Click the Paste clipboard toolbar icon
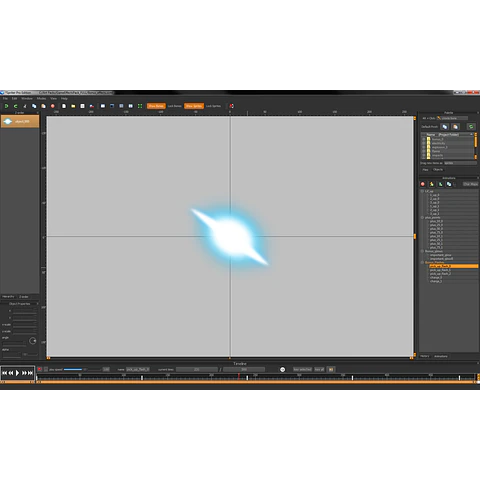 pyautogui.click(x=43, y=106)
